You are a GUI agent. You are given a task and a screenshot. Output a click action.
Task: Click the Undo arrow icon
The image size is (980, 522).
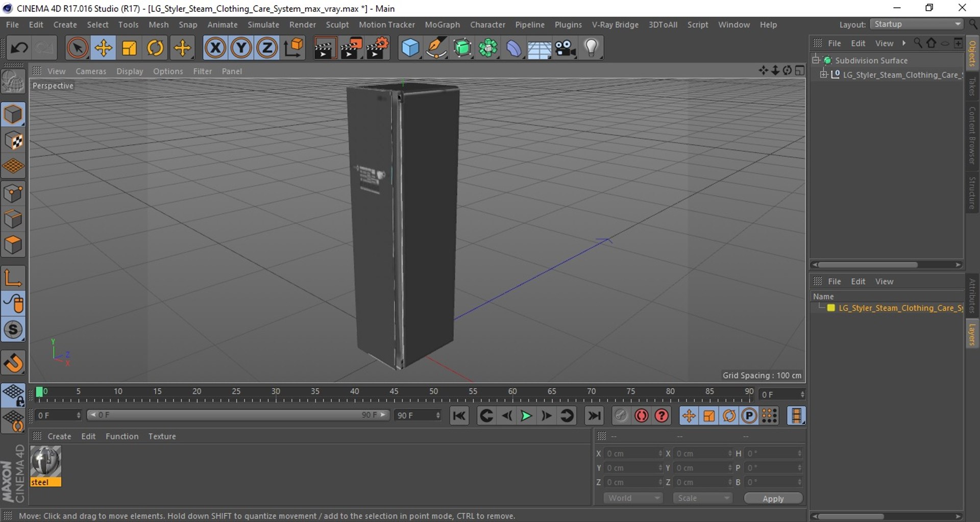pos(19,48)
